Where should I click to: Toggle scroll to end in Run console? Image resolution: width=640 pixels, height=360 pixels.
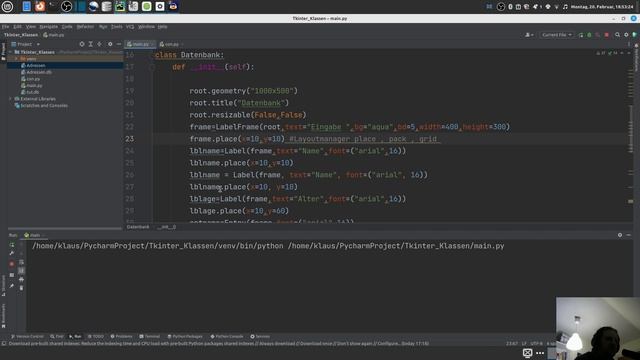pyautogui.click(x=21, y=271)
